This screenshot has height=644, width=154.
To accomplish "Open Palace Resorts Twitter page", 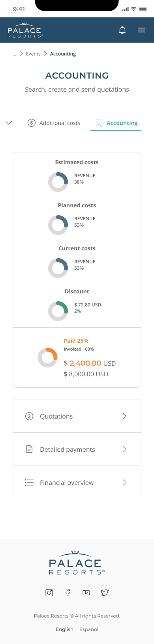I will tap(105, 592).
